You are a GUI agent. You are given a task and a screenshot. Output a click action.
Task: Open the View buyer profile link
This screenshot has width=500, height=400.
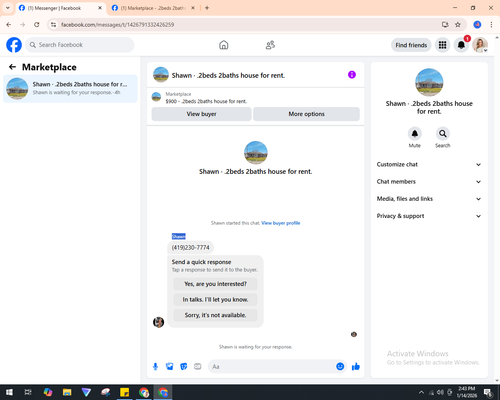[281, 223]
